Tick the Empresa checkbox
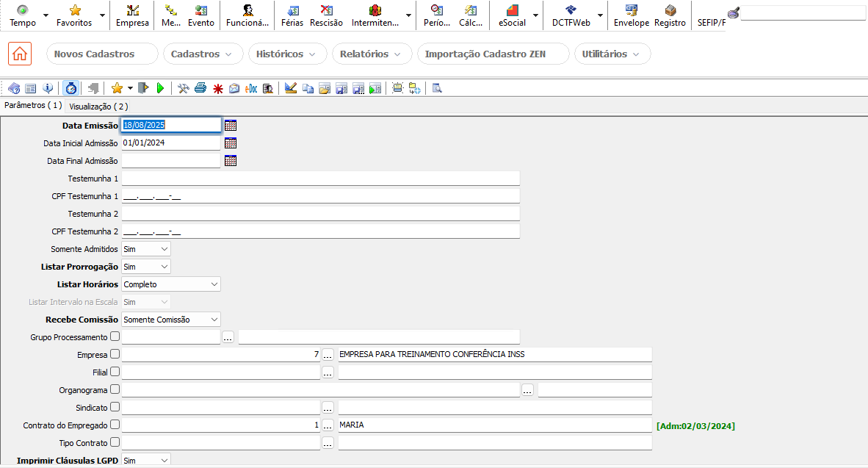Viewport: 868px width, 468px height. pyautogui.click(x=115, y=354)
